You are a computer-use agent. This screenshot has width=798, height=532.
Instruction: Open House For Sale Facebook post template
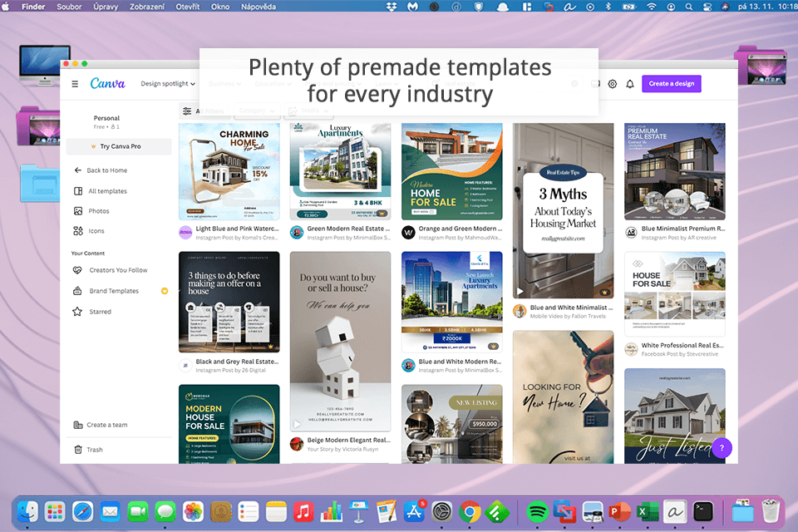(675, 293)
